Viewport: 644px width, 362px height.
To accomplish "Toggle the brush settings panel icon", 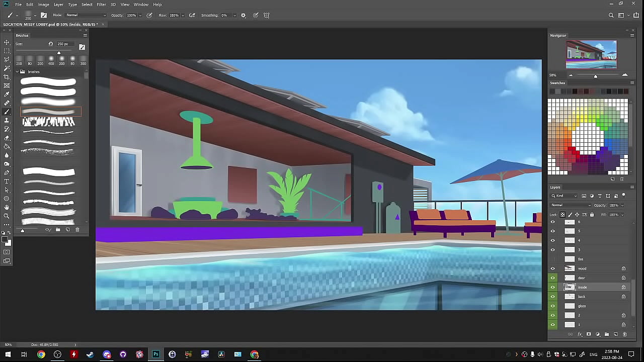I will 44,15.
